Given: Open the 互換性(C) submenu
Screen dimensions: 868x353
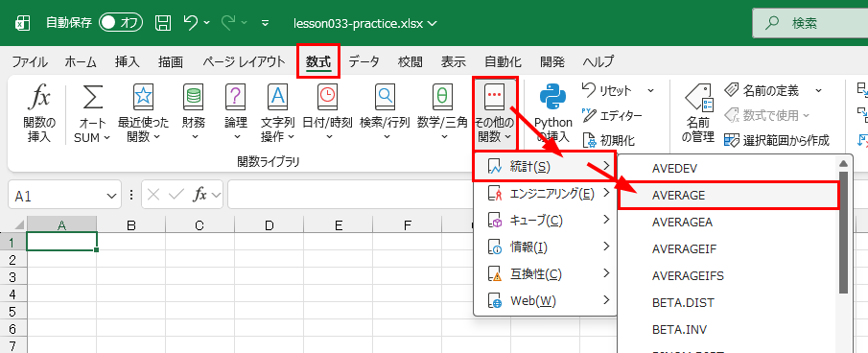Looking at the screenshot, I should click(x=546, y=274).
